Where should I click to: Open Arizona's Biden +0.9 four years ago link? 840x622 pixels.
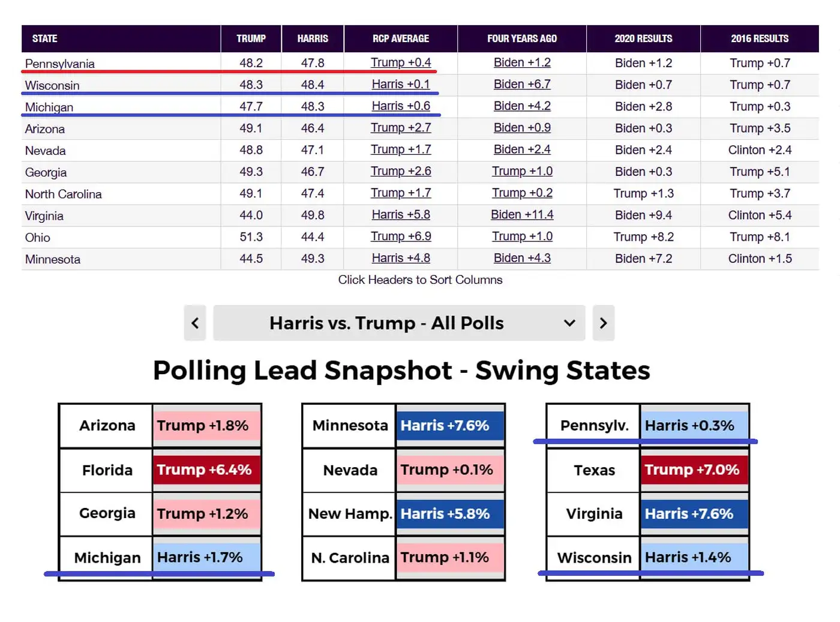pos(522,128)
